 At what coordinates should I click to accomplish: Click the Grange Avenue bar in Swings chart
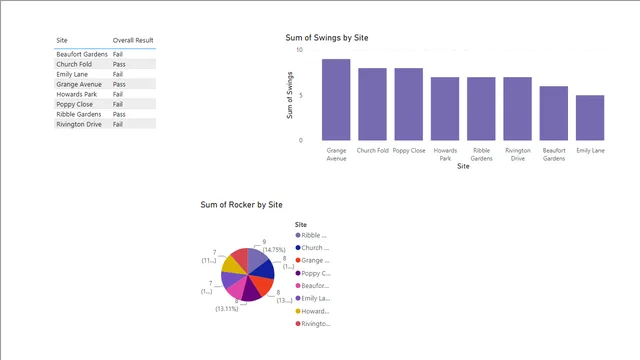click(336, 100)
